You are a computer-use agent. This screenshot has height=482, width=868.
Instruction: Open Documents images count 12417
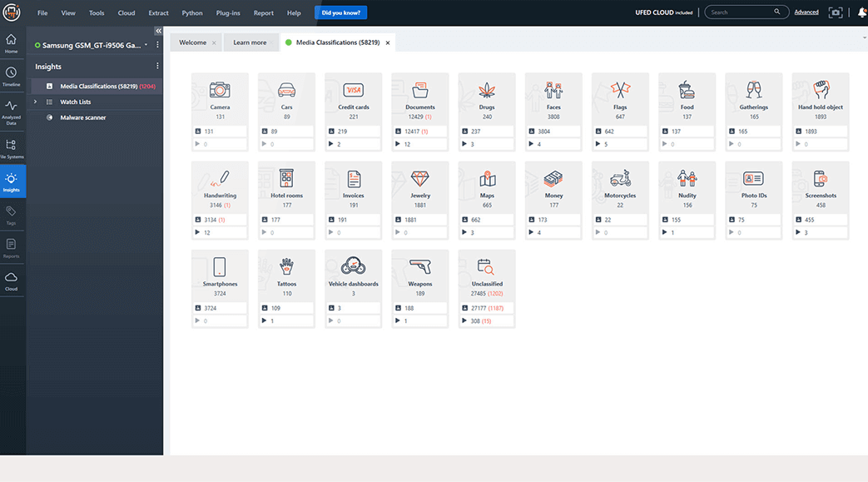[420, 132]
